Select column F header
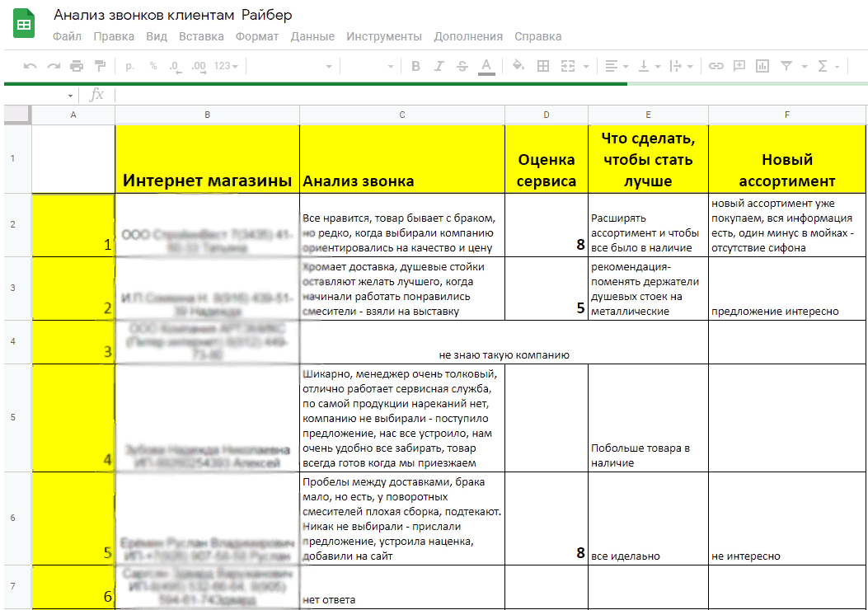 point(786,115)
